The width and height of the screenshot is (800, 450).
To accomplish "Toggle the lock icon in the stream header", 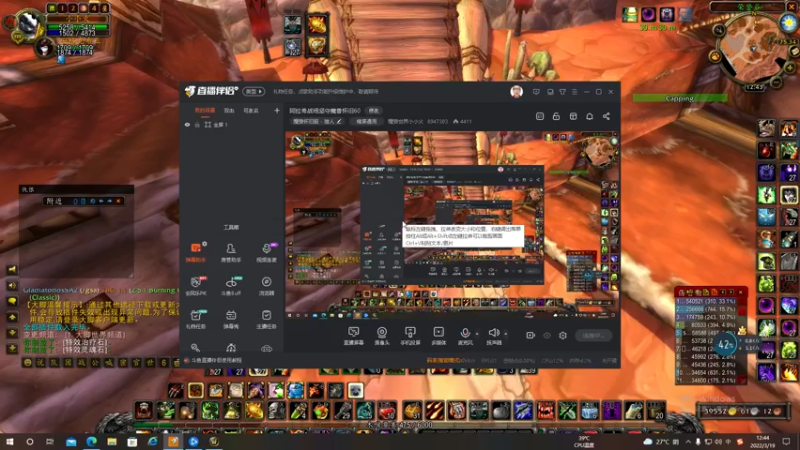I will coord(556,116).
